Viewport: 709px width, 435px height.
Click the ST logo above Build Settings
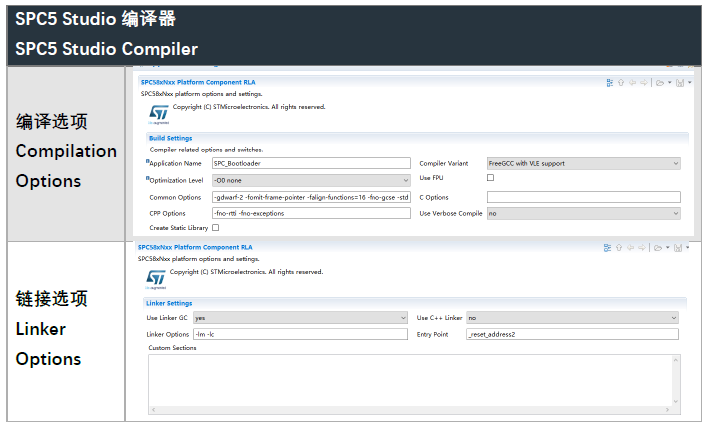click(x=159, y=114)
